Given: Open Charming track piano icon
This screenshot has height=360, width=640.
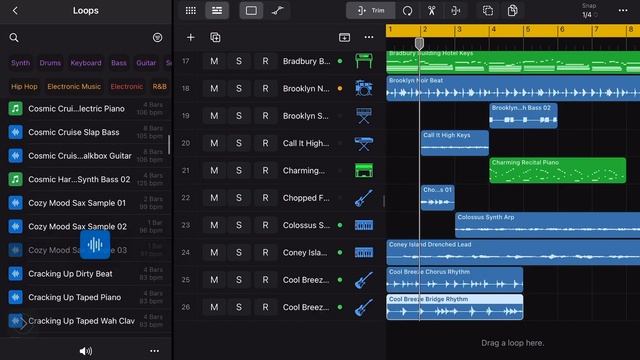Looking at the screenshot, I should [363, 171].
